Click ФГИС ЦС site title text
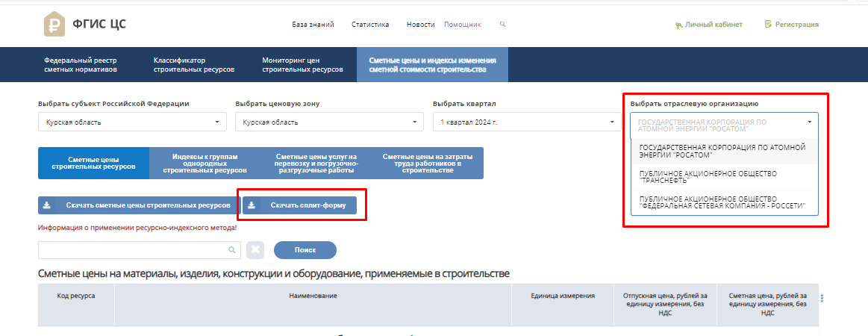Screen dimensions: 868x336 click(x=99, y=25)
